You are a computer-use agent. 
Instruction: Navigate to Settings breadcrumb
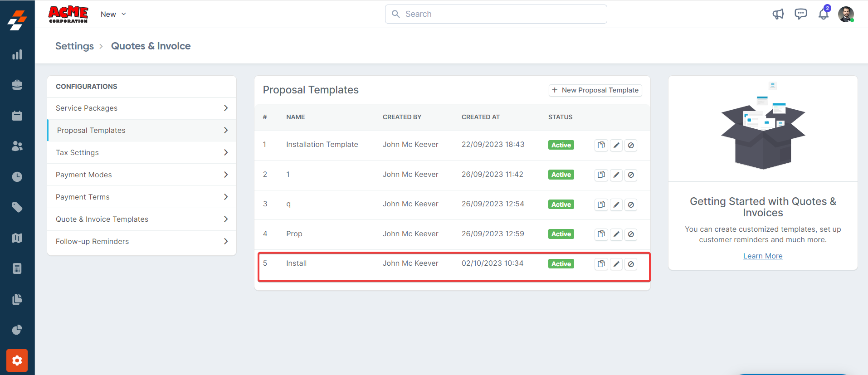(74, 46)
